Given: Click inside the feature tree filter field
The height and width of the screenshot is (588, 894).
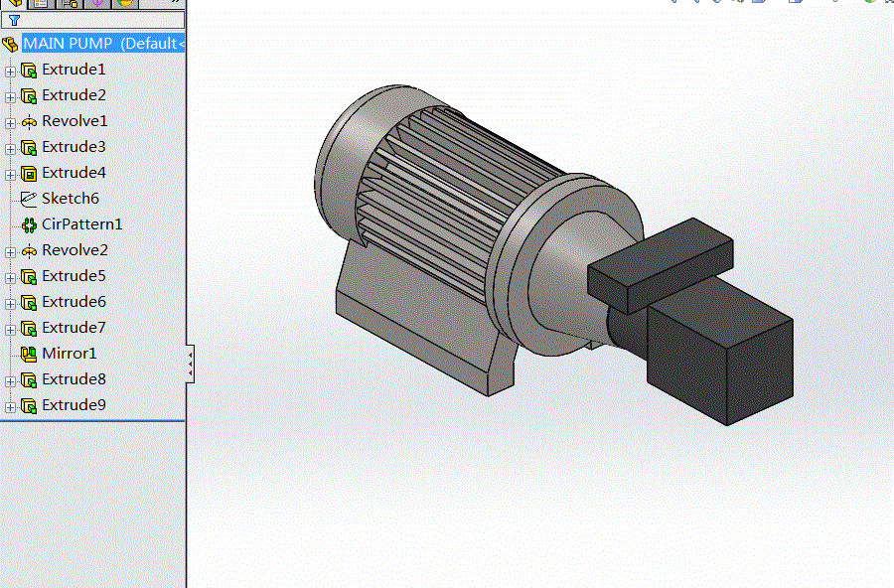Looking at the screenshot, I should 99,20.
